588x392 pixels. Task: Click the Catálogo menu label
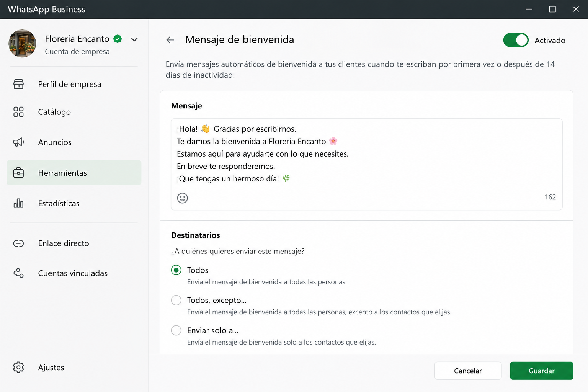click(54, 112)
